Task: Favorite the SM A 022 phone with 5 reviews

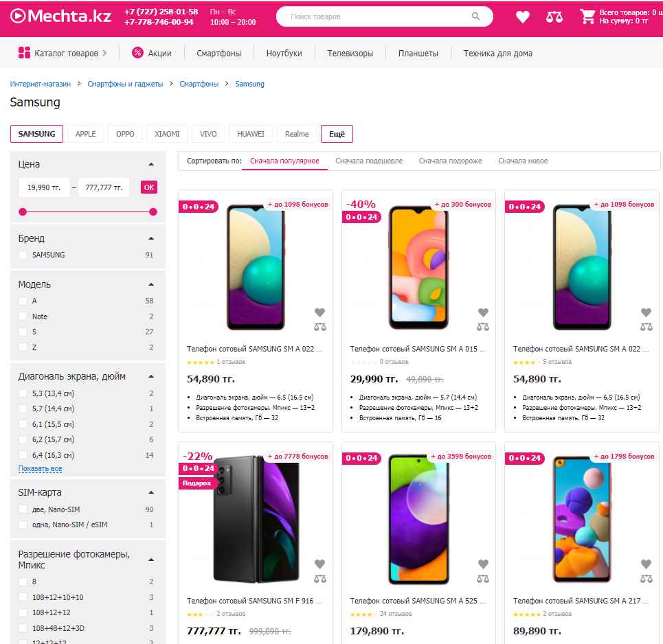Action: (646, 312)
